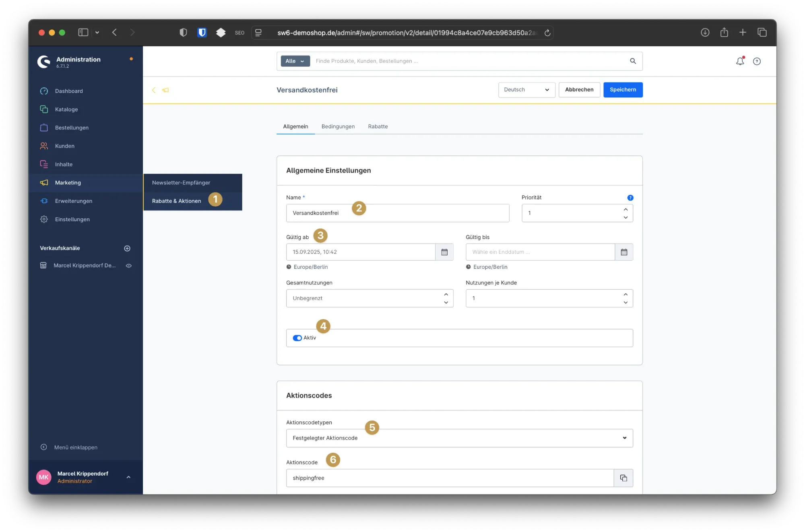Show the Marcel Krippendorf sales channel visibility toggle
The width and height of the screenshot is (805, 532).
[129, 265]
